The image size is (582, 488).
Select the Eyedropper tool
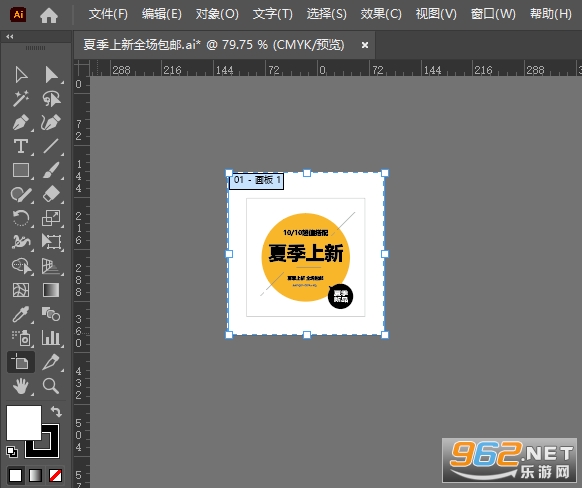(x=21, y=314)
